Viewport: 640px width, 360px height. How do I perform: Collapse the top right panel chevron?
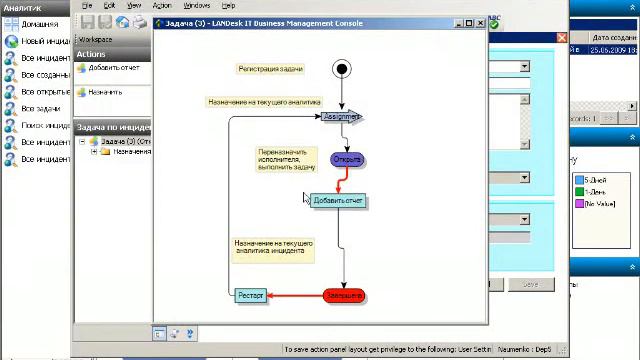pyautogui.click(x=632, y=8)
